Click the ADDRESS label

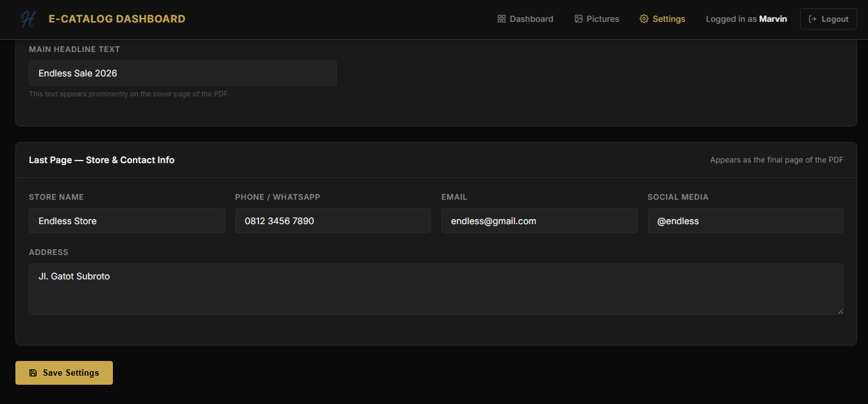(x=49, y=252)
